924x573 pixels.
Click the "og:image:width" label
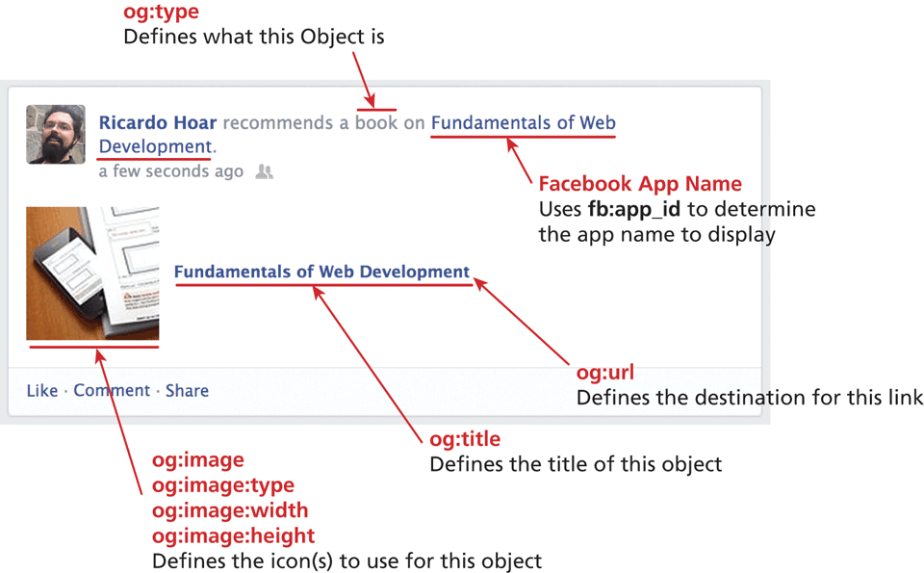click(229, 510)
